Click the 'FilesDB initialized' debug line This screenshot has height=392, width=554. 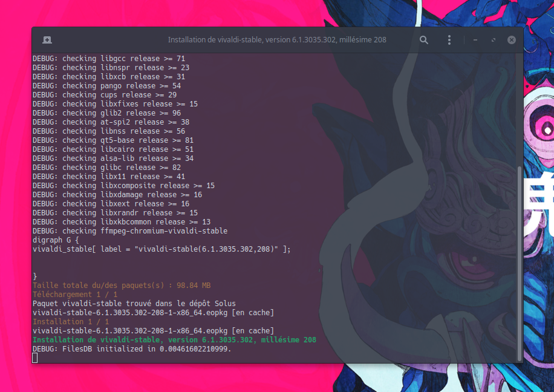[132, 349]
